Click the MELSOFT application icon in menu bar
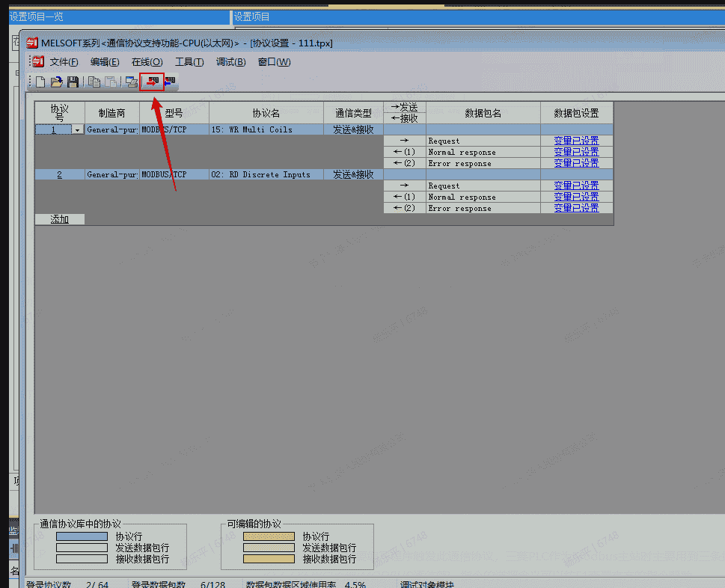 [37, 61]
